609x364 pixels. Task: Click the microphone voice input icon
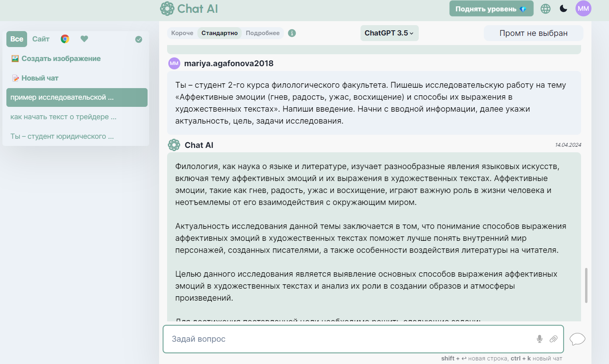(x=539, y=339)
